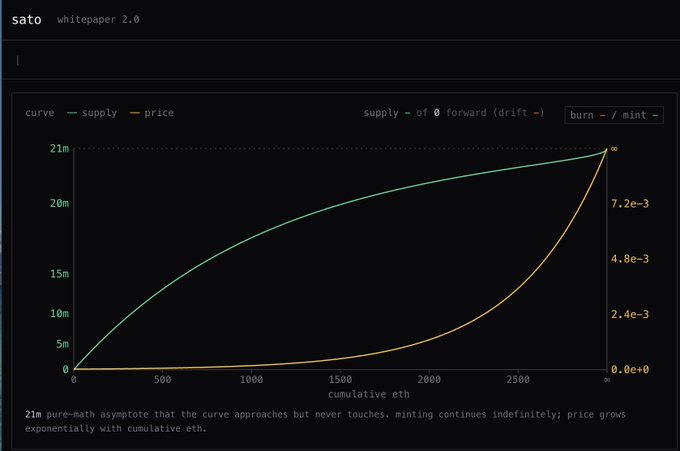This screenshot has height=451, width=680.
Task: Click the yellow price legend line swatch
Action: [134, 113]
